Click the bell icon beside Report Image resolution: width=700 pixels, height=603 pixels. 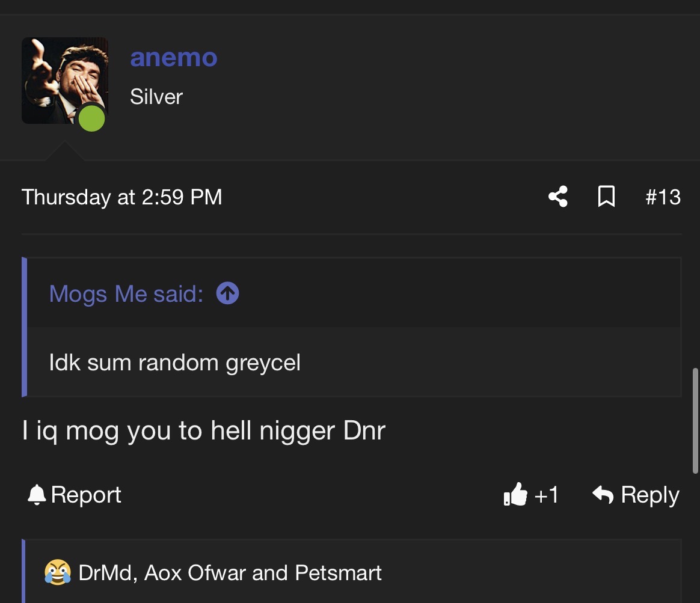tap(37, 494)
